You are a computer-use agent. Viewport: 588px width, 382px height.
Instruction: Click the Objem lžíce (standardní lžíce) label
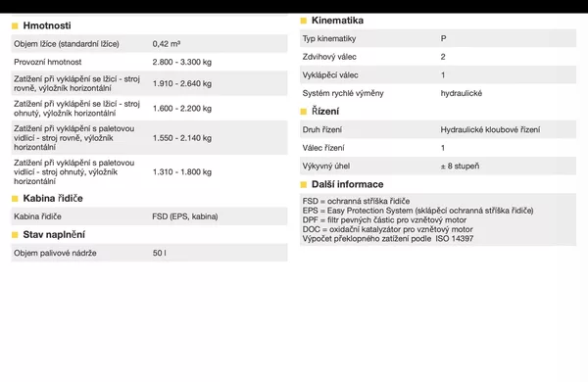[x=67, y=44]
